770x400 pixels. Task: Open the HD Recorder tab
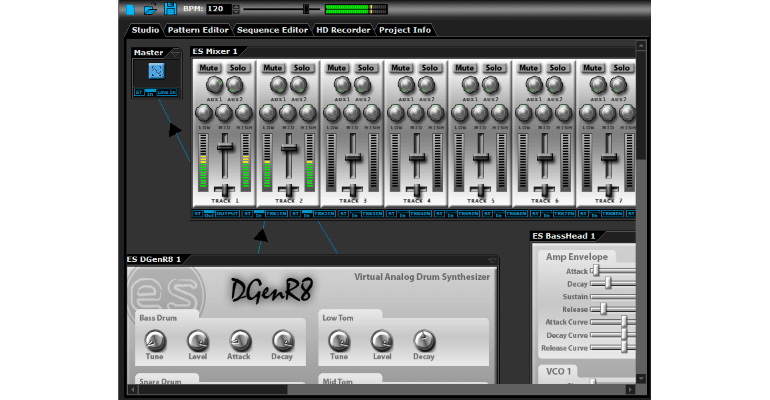tap(344, 30)
